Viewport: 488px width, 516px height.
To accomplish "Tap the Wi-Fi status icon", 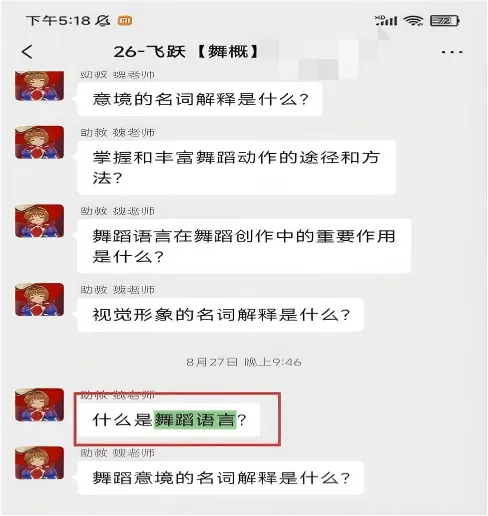I will (x=413, y=21).
